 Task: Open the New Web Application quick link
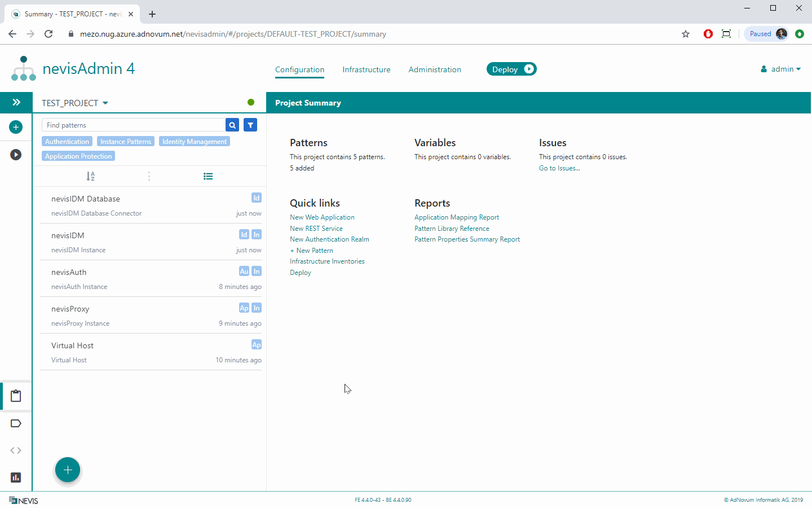click(x=322, y=217)
